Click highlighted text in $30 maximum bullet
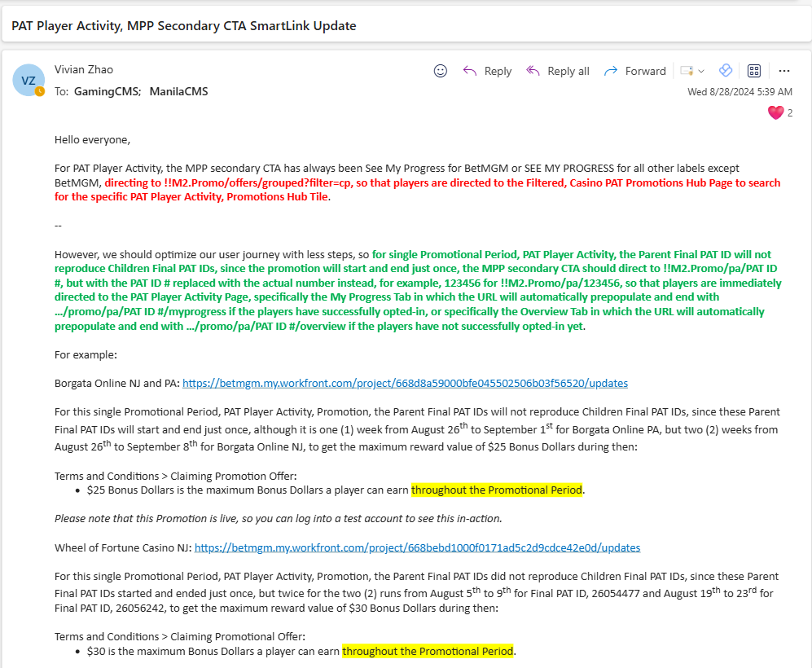 428,651
